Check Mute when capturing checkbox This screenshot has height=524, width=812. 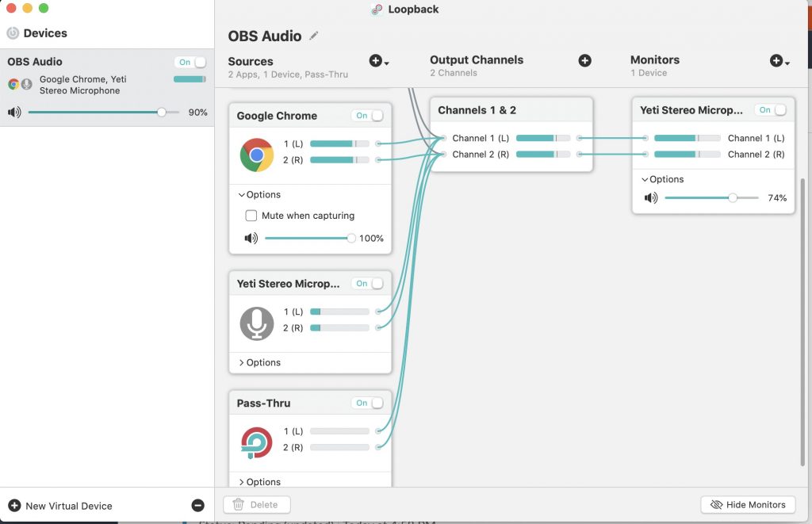click(251, 216)
